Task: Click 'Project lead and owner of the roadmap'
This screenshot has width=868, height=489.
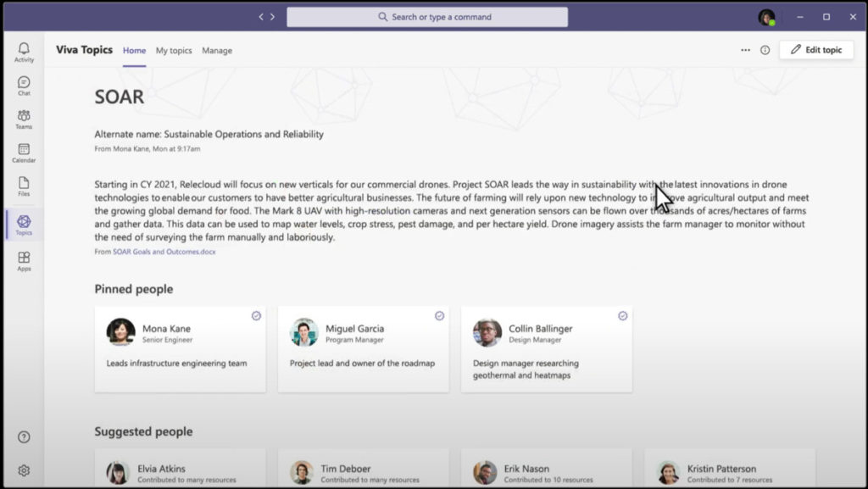Action: click(362, 364)
